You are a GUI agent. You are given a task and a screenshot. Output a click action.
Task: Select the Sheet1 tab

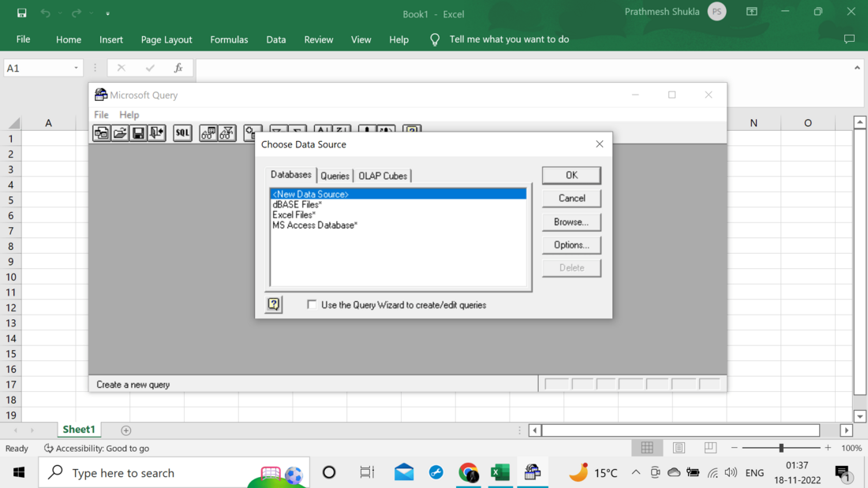pyautogui.click(x=79, y=430)
